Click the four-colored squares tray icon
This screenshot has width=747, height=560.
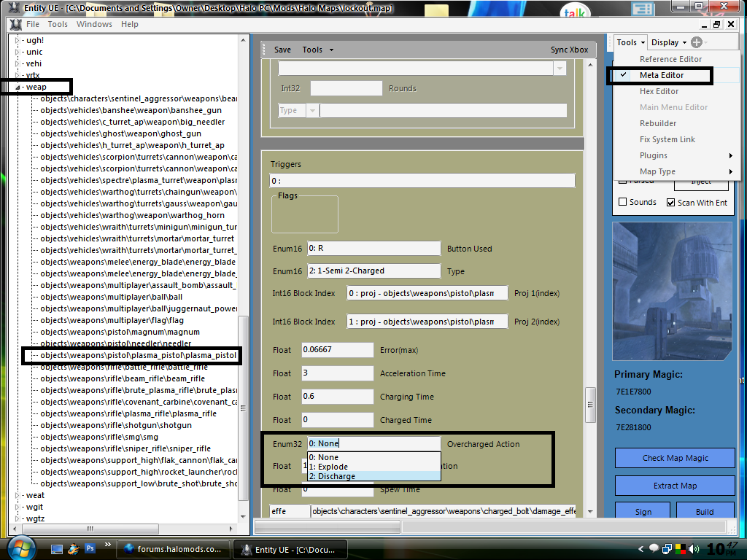(x=681, y=550)
